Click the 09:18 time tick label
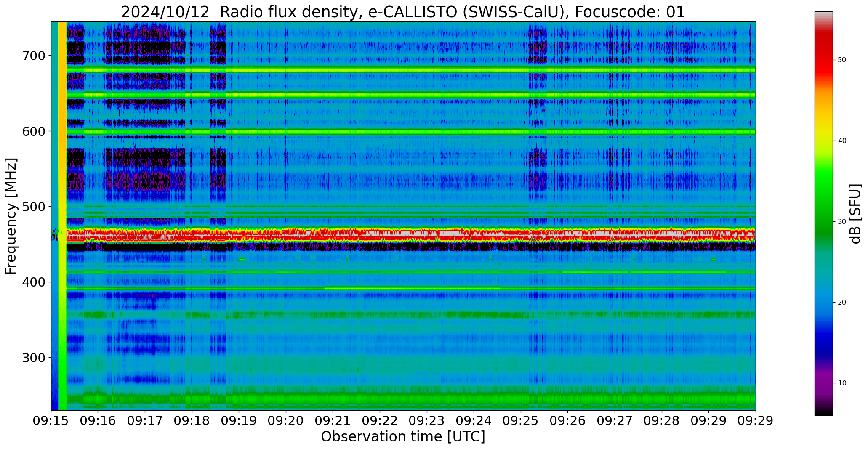 click(192, 421)
